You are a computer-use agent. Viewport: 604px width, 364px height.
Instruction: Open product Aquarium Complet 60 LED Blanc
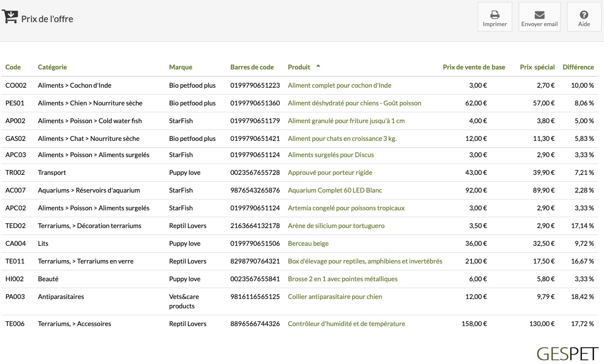pos(335,190)
